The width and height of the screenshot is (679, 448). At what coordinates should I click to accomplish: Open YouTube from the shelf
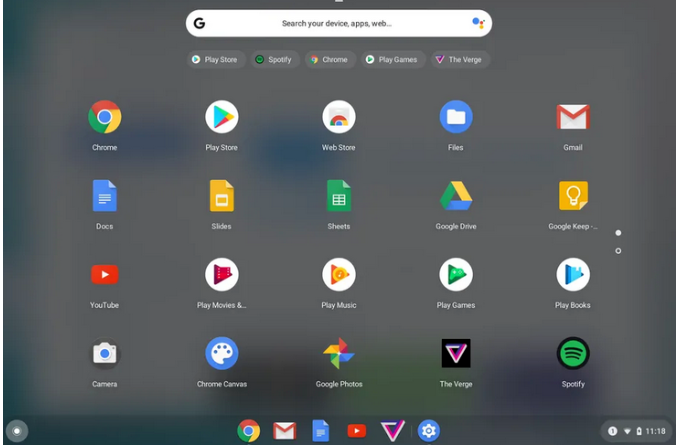[x=356, y=431]
